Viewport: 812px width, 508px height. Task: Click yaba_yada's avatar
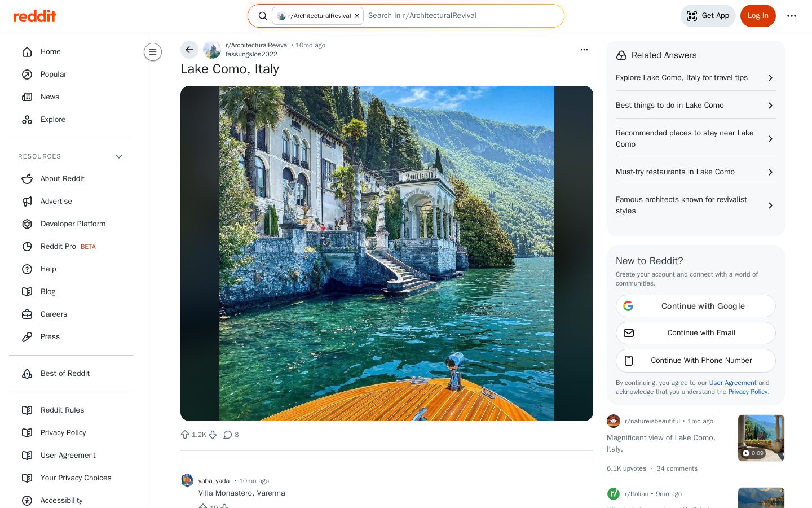[187, 481]
